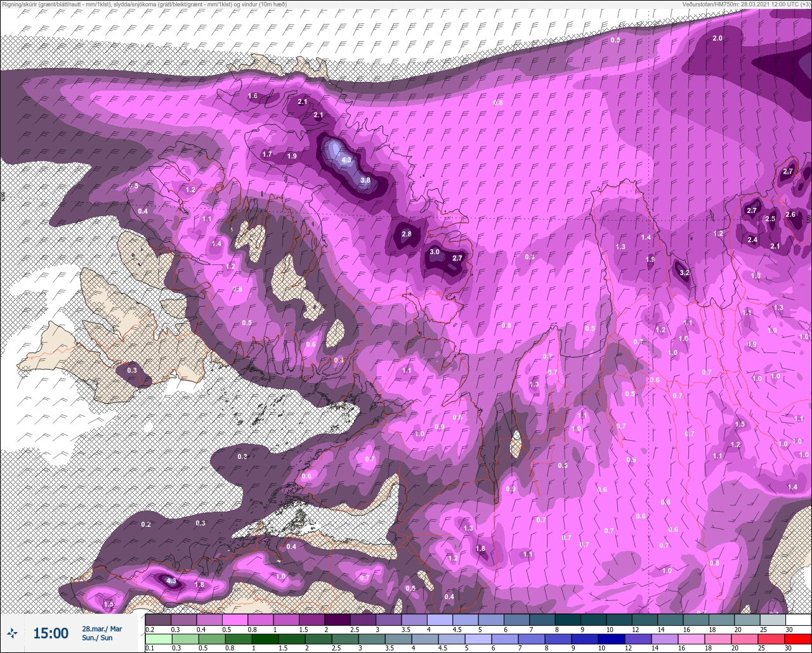The image size is (812, 653).
Task: Click the map title starting 'Rigning/skúrir'
Action: tap(144, 4)
